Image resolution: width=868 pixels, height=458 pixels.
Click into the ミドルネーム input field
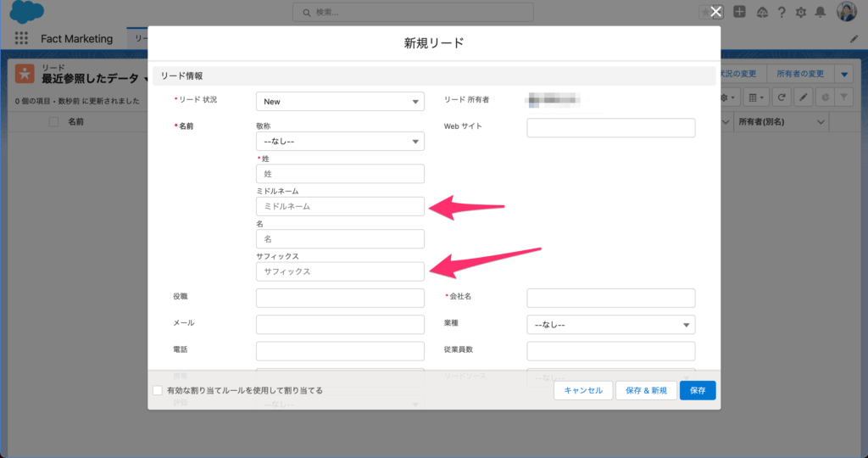pyautogui.click(x=340, y=206)
